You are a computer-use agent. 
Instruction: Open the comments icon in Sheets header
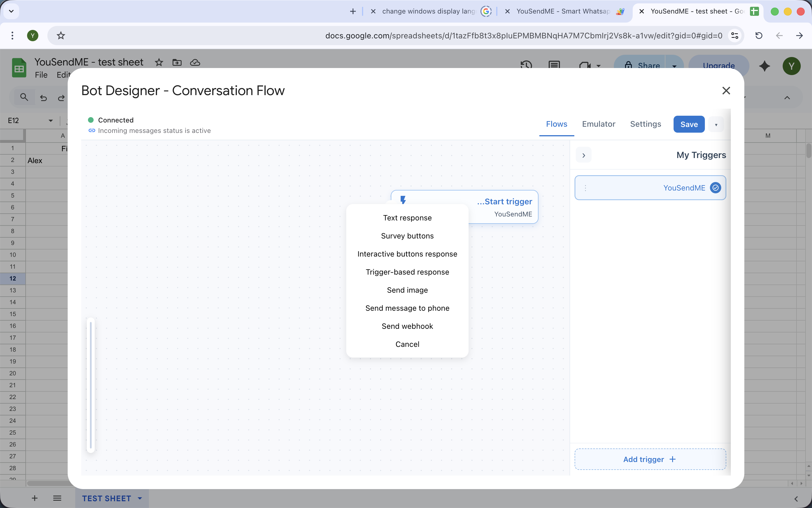point(554,65)
